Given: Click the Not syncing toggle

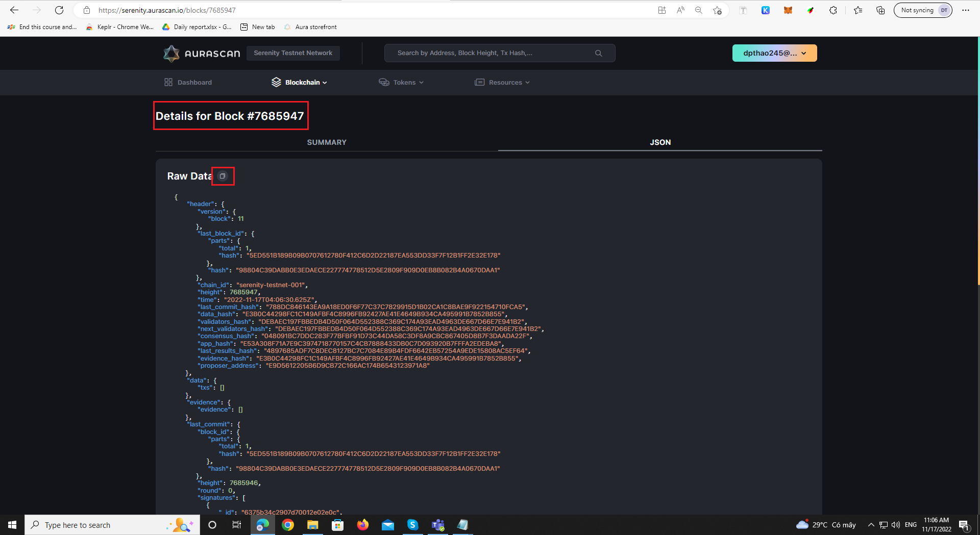Looking at the screenshot, I should tap(923, 10).
